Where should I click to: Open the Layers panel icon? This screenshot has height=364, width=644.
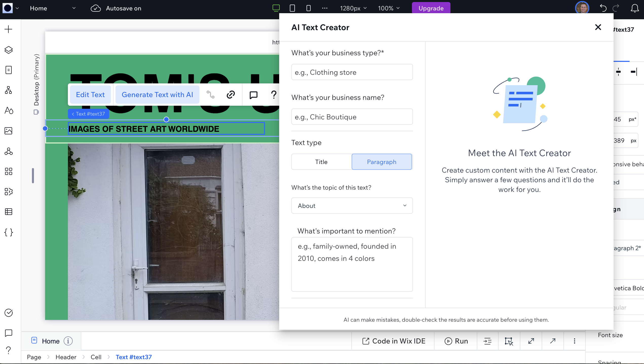pos(9,50)
